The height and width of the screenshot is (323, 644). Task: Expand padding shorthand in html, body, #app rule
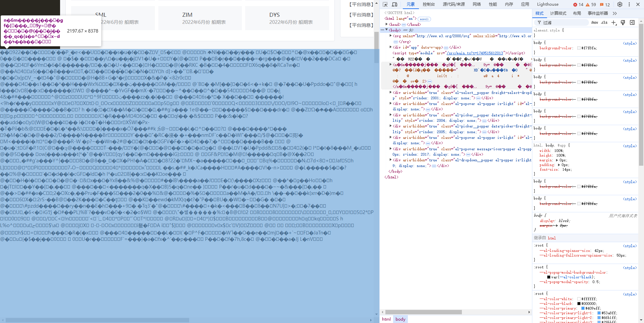(x=559, y=165)
